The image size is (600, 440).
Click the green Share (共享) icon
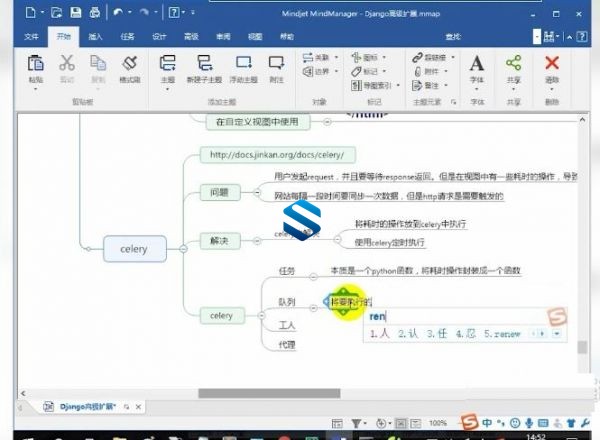pyautogui.click(x=514, y=63)
